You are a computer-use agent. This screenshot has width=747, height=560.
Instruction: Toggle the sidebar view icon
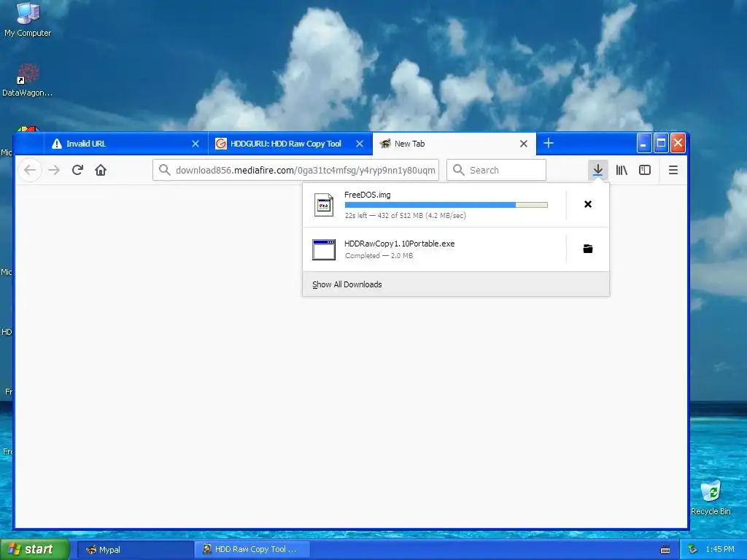(645, 170)
